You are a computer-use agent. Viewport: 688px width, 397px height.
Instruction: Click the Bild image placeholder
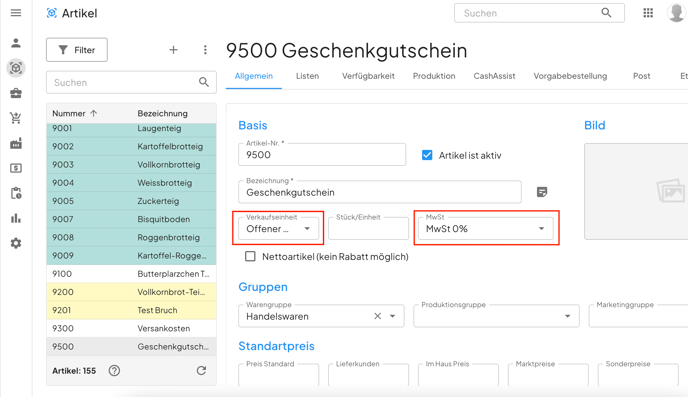coord(636,192)
